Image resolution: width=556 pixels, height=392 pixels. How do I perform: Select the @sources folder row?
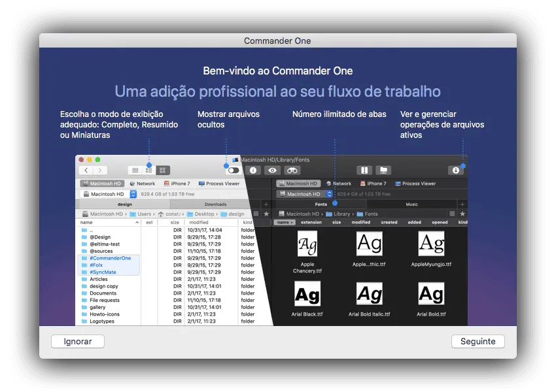(x=167, y=251)
